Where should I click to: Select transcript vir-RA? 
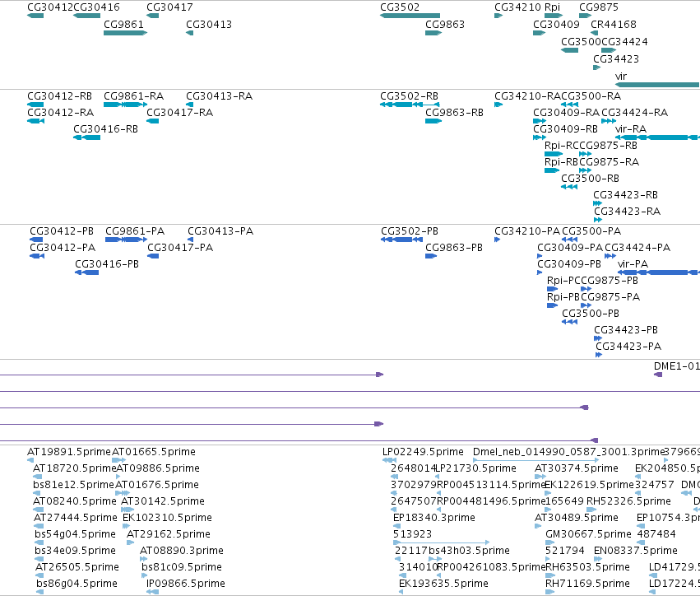tap(631, 129)
